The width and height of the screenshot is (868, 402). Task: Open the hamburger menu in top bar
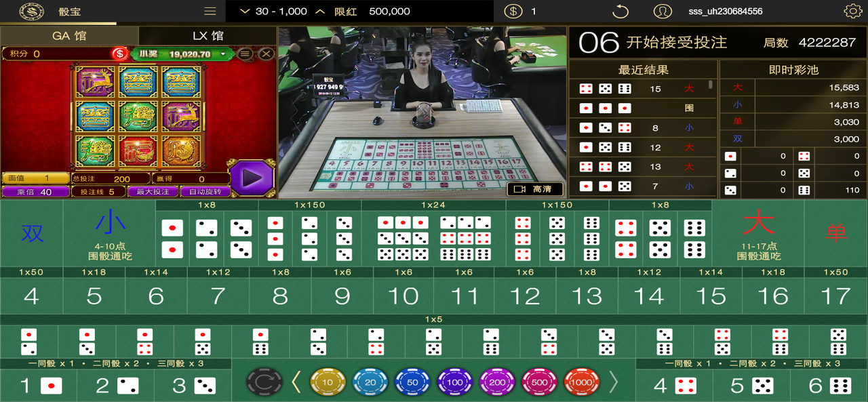210,12
